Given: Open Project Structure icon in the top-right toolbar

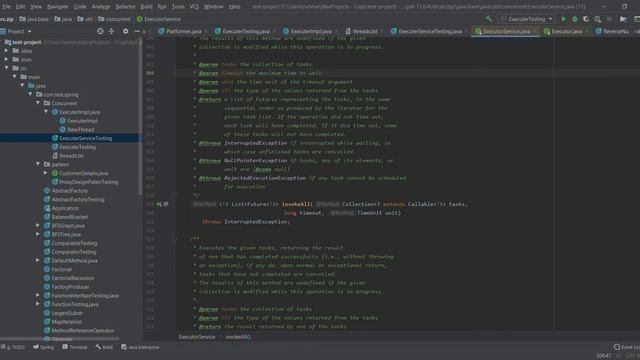Looking at the screenshot, I should pos(623,19).
